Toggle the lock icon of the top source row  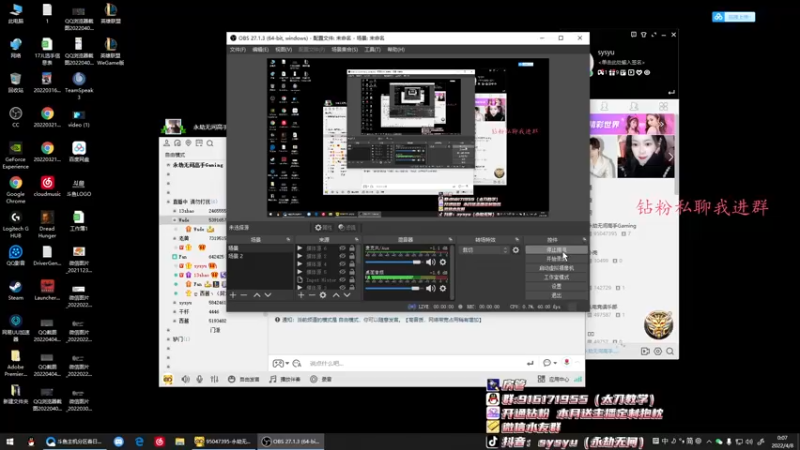click(352, 248)
